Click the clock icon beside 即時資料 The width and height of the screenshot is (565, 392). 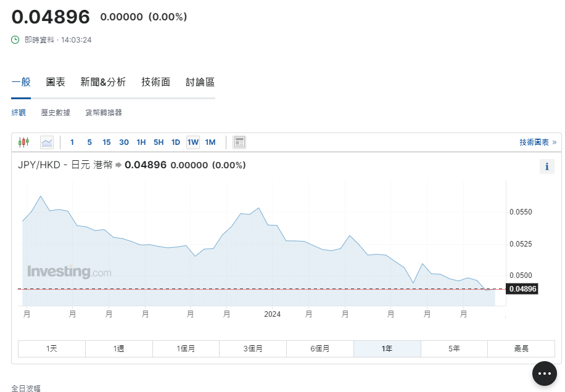coord(14,39)
